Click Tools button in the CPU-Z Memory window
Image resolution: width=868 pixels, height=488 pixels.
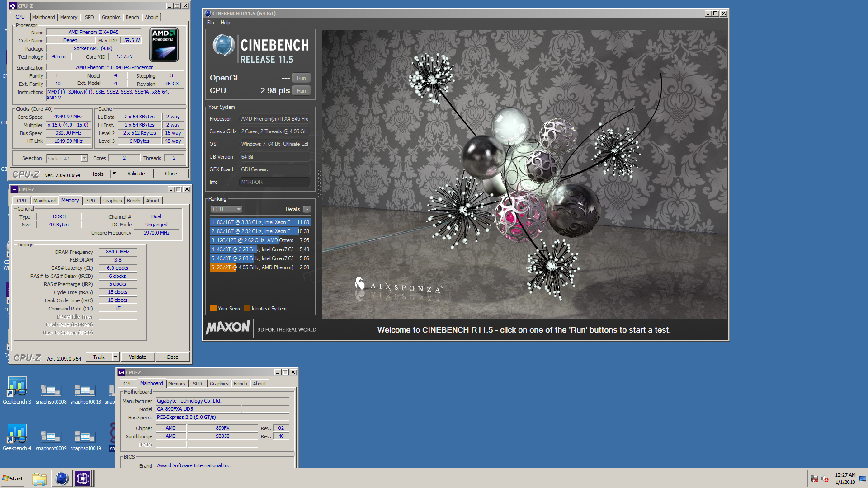click(99, 357)
